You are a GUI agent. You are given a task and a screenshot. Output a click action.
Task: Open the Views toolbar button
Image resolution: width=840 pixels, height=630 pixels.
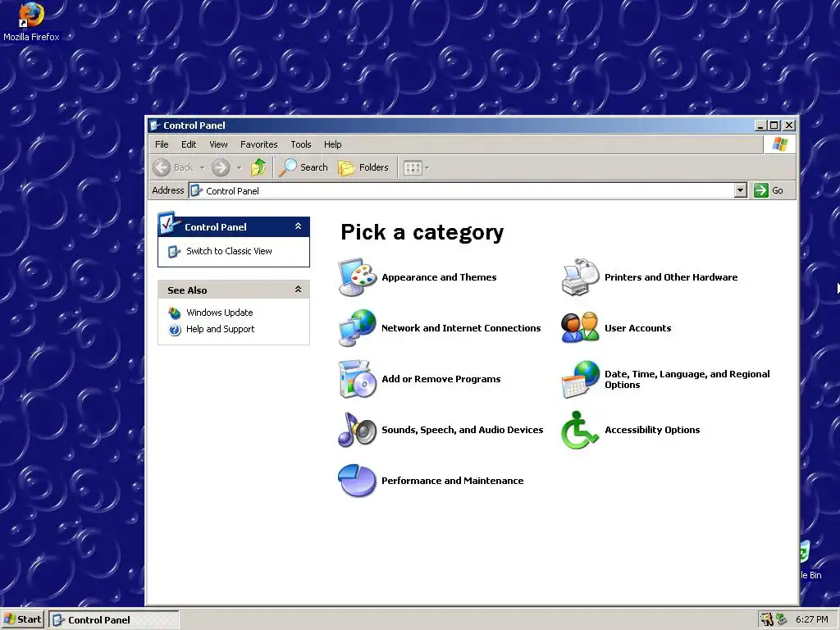pyautogui.click(x=413, y=167)
